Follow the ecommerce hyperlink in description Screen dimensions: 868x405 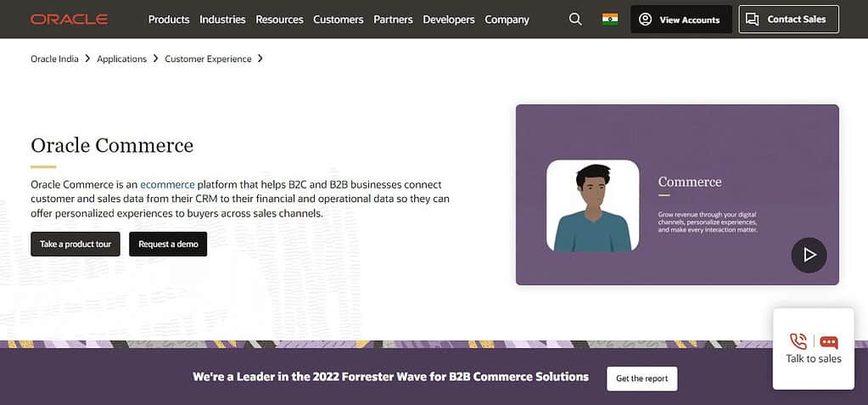pyautogui.click(x=167, y=184)
